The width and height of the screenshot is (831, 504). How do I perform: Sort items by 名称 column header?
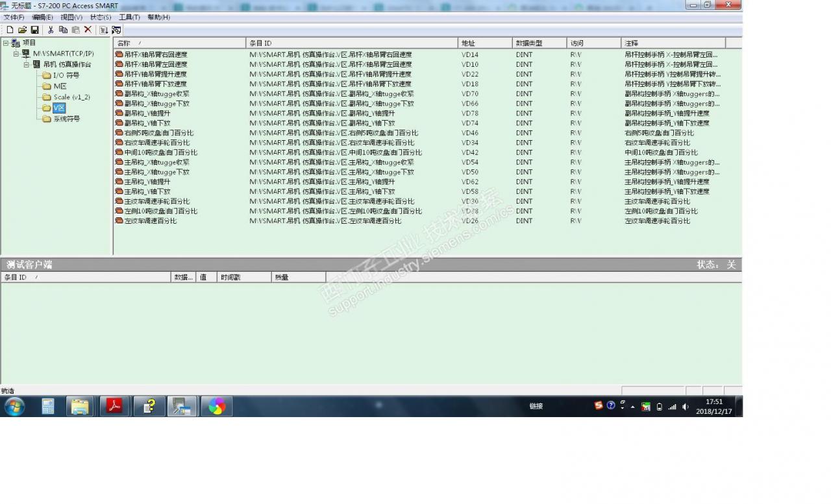[x=180, y=43]
